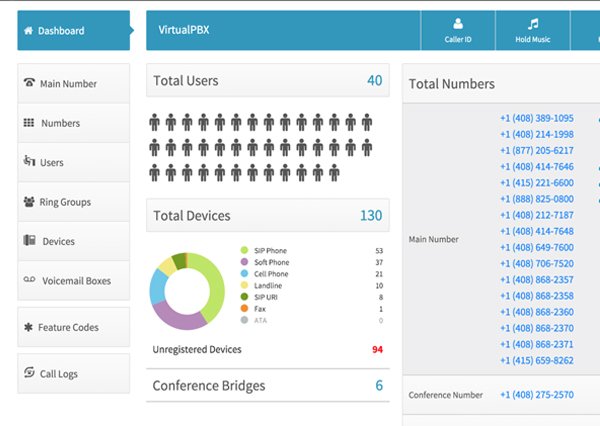The height and width of the screenshot is (426, 600).
Task: Click the Cell Phone legend label
Action: 271,274
